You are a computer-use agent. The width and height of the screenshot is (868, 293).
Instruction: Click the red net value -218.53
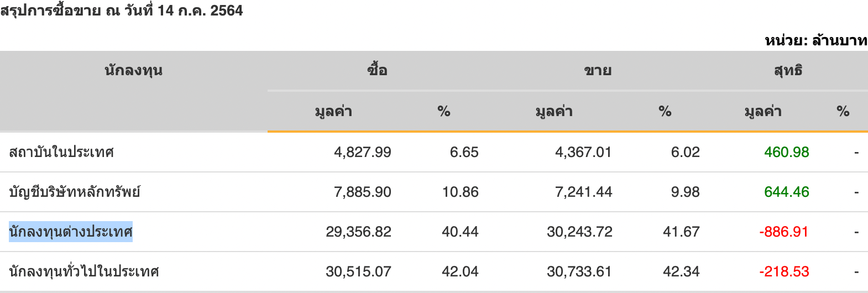click(784, 271)
